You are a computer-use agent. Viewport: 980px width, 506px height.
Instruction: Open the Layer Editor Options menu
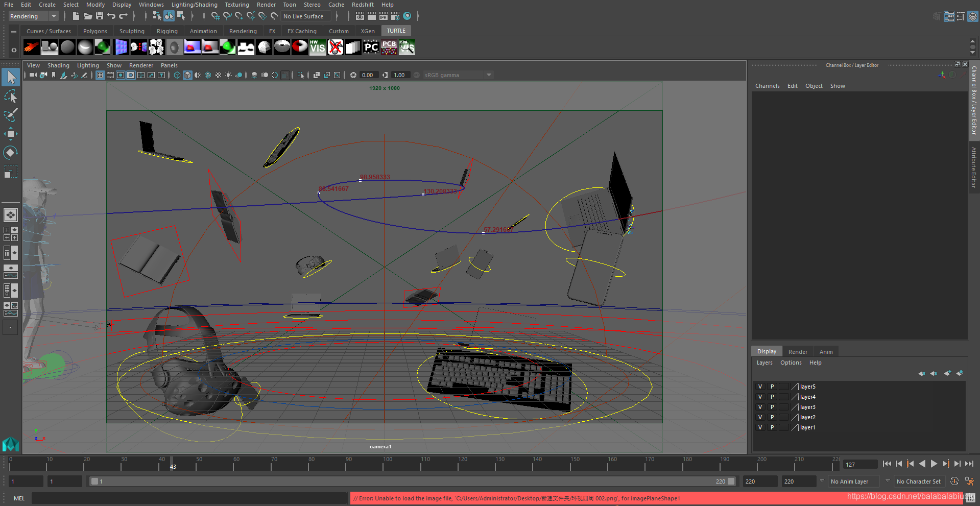point(791,363)
